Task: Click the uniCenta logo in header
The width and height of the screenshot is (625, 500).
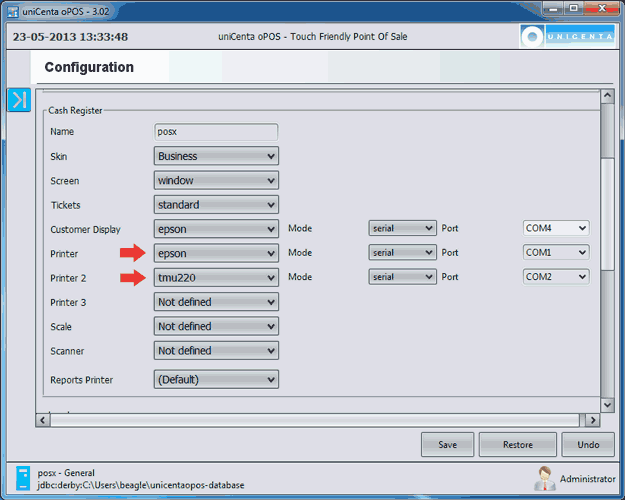Action: point(560,37)
